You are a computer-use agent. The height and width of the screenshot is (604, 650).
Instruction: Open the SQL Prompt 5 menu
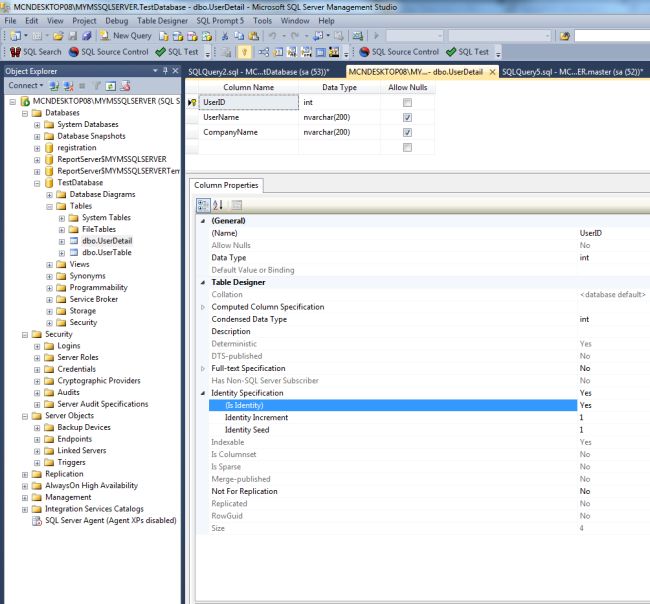[220, 21]
